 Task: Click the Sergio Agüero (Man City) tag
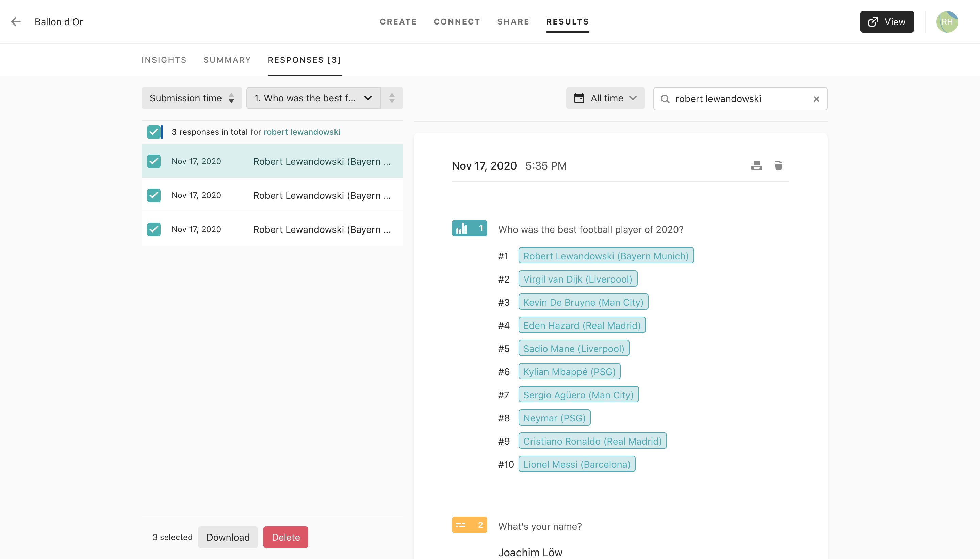pos(578,395)
